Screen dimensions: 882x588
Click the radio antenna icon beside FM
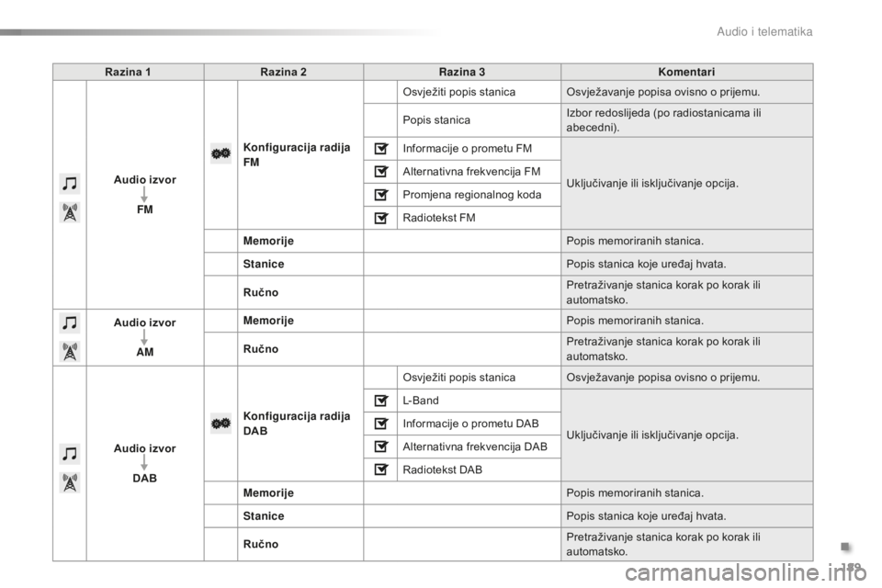(x=70, y=213)
